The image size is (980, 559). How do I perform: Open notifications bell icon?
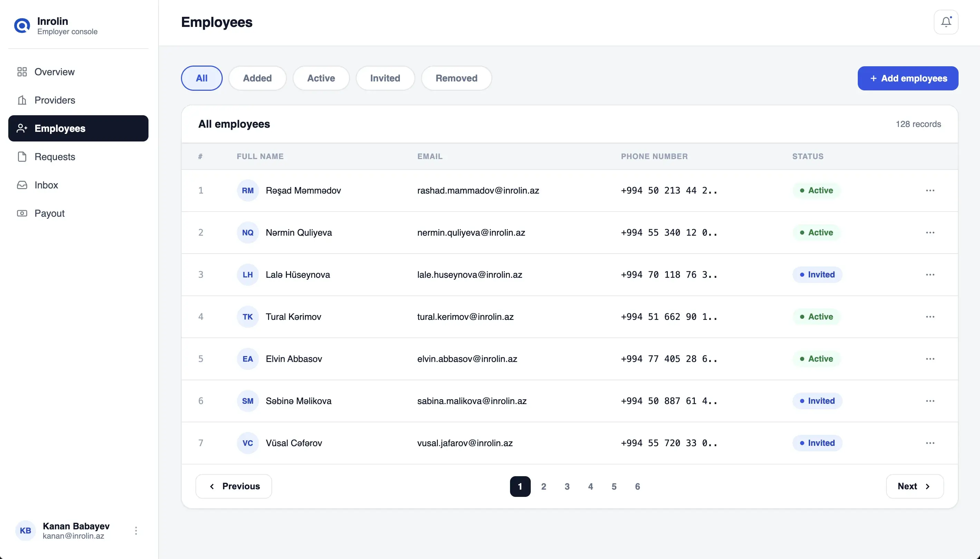click(946, 22)
